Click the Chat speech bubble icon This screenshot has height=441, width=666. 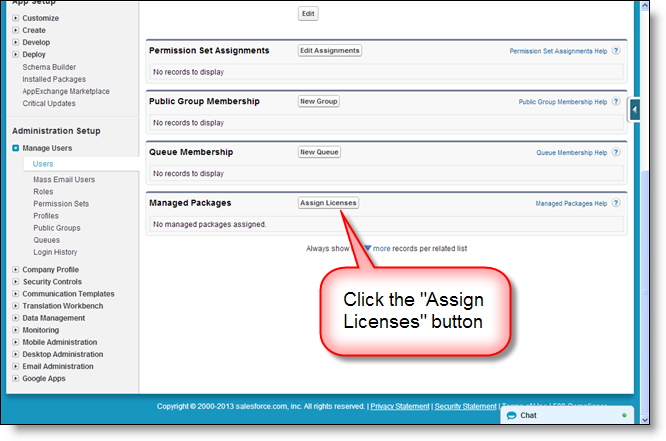pyautogui.click(x=510, y=414)
